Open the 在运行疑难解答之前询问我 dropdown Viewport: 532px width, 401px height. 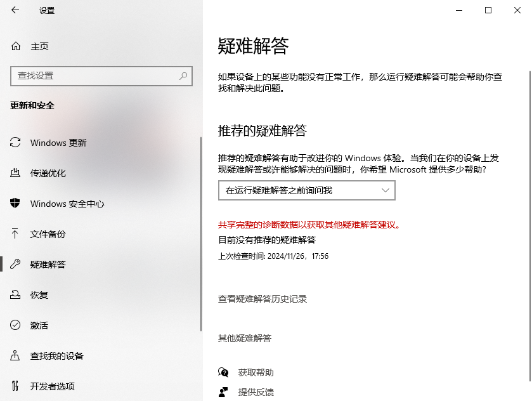(x=308, y=190)
